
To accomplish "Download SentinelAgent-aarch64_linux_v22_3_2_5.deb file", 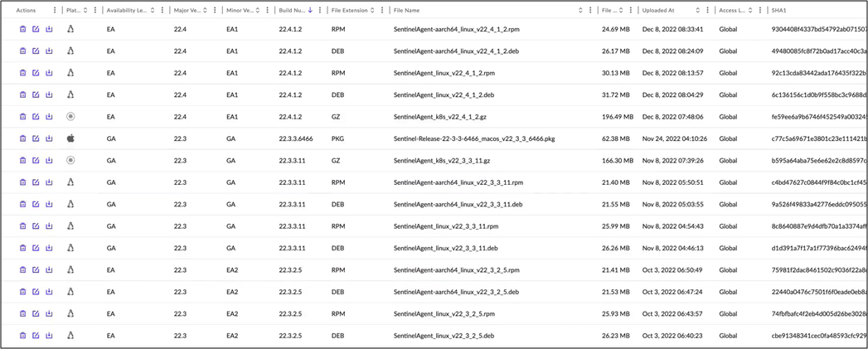I will coord(48,292).
